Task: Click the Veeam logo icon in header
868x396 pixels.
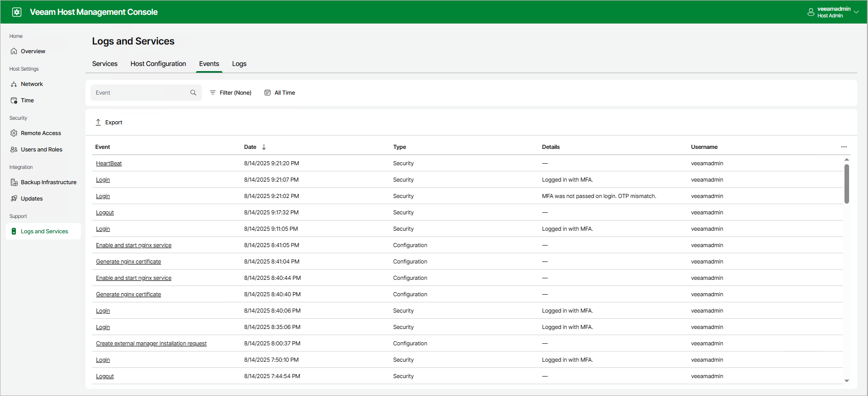Action: [17, 12]
